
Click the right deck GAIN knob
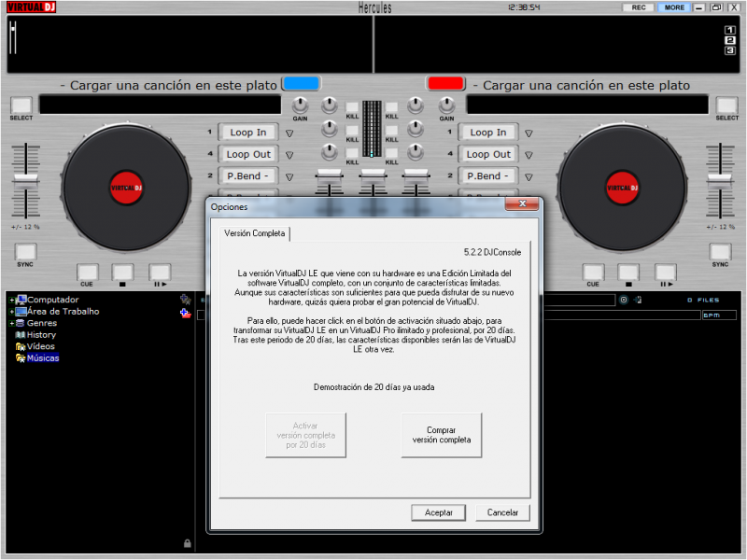(x=446, y=105)
